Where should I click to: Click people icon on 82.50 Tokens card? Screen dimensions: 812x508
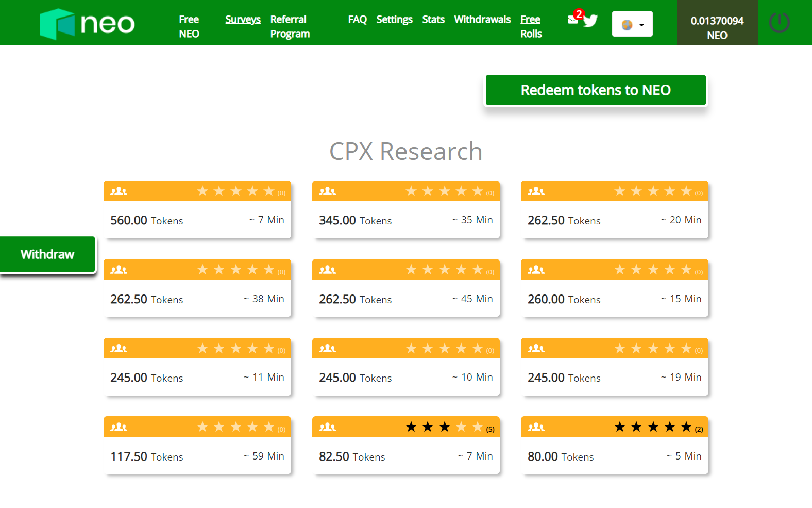pyautogui.click(x=327, y=427)
